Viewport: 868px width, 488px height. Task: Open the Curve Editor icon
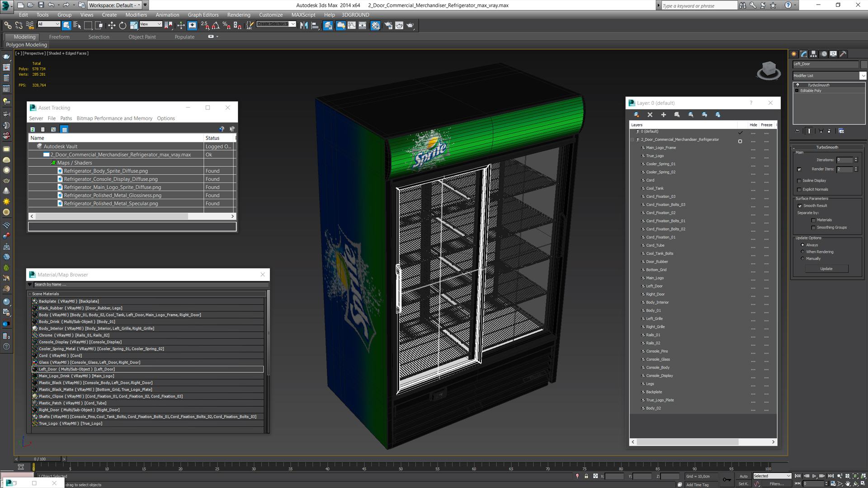352,25
